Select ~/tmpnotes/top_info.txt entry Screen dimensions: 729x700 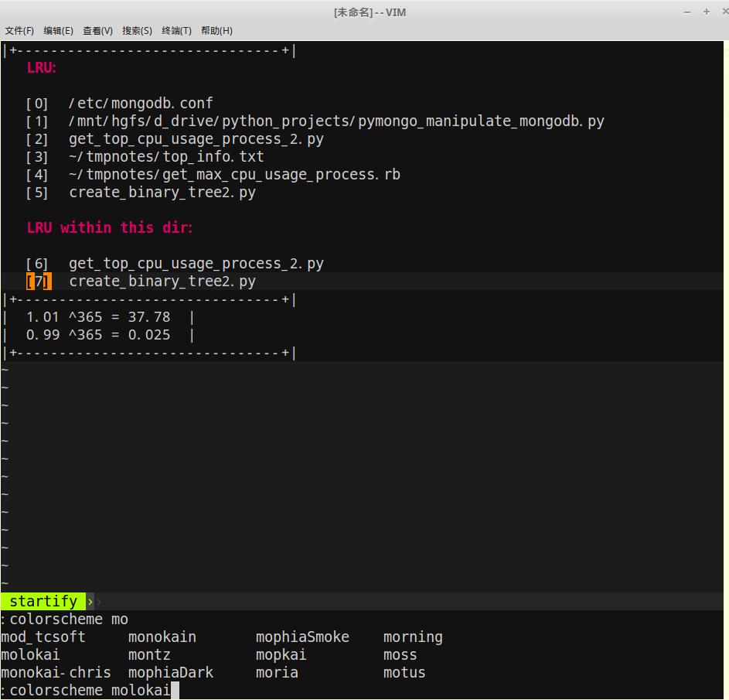166,157
